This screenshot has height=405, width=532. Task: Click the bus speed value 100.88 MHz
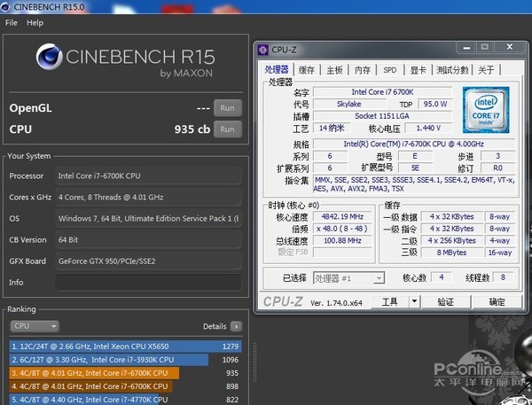point(342,240)
